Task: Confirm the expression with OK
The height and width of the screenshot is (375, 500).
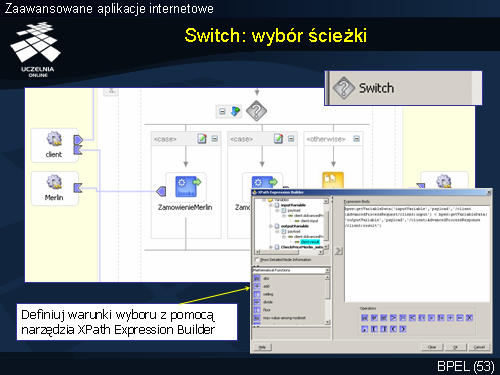Action: pos(455,347)
